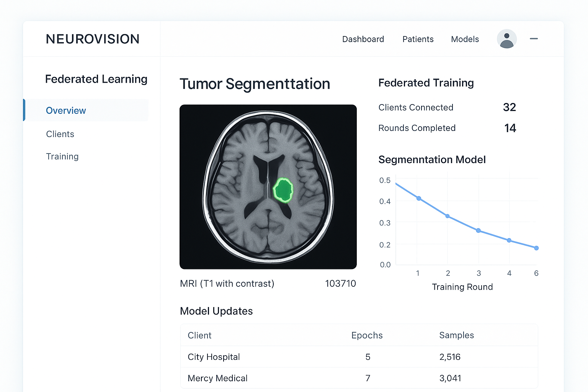The width and height of the screenshot is (588, 392).
Task: Click the round 3 chart marker
Action: [x=478, y=230]
